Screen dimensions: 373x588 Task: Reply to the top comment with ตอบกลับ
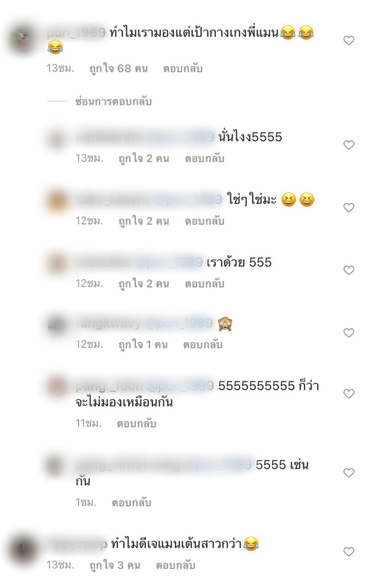pyautogui.click(x=183, y=69)
